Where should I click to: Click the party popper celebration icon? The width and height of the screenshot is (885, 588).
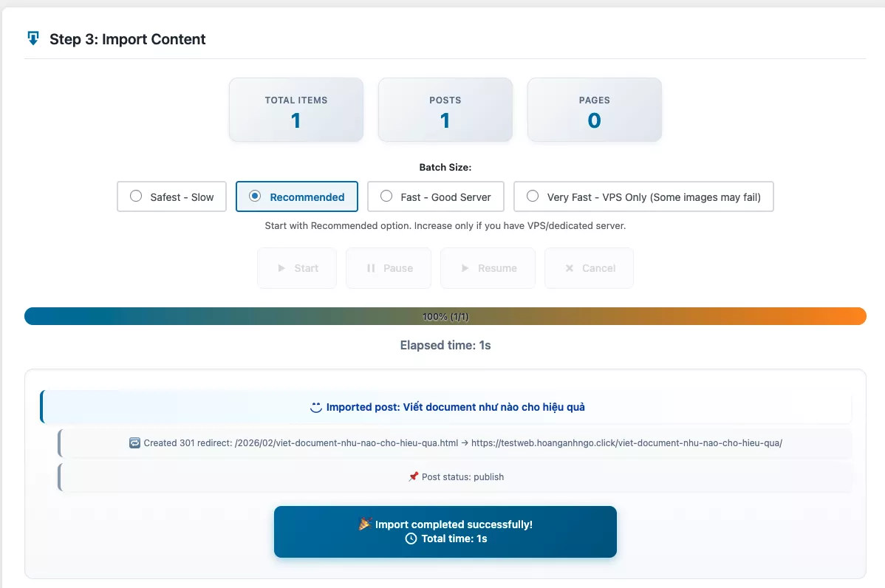[x=365, y=524]
